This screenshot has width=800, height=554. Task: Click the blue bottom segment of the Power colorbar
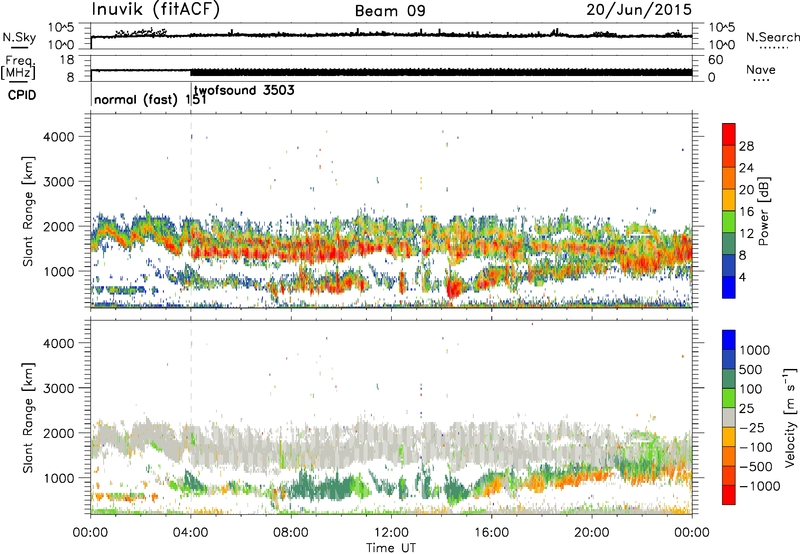tap(729, 287)
